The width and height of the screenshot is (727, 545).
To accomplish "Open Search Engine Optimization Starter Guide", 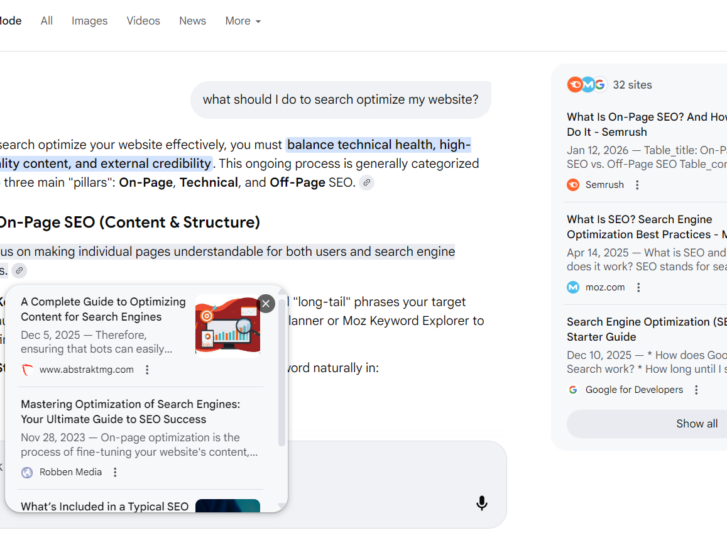I will 647,329.
